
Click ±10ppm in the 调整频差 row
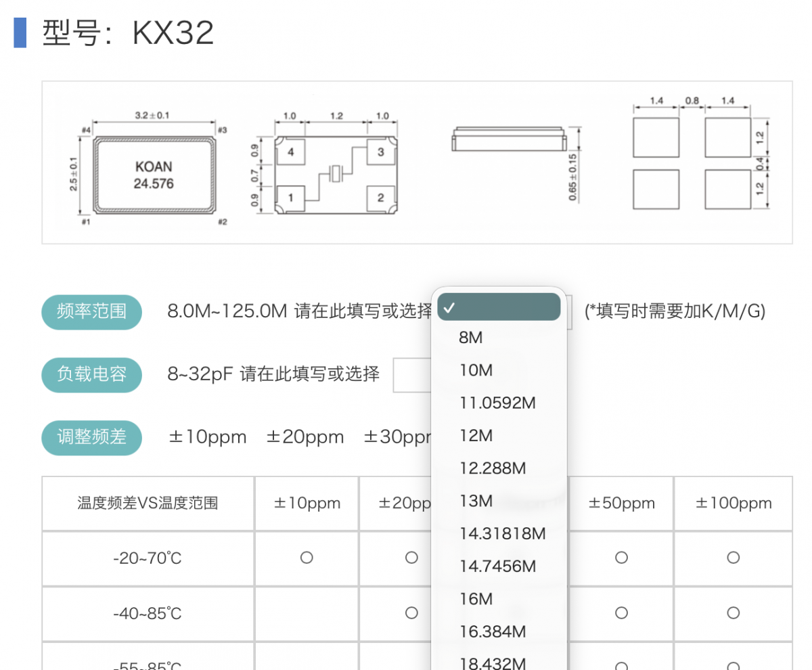(208, 437)
